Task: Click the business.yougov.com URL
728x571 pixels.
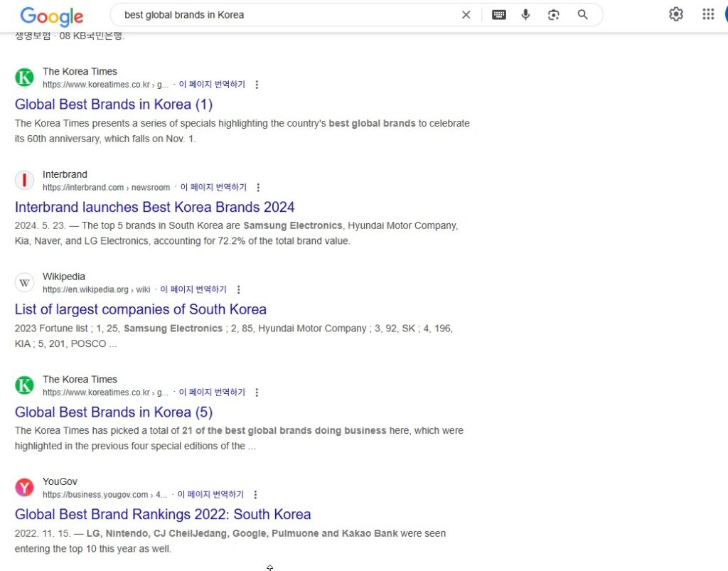Action: (105, 495)
